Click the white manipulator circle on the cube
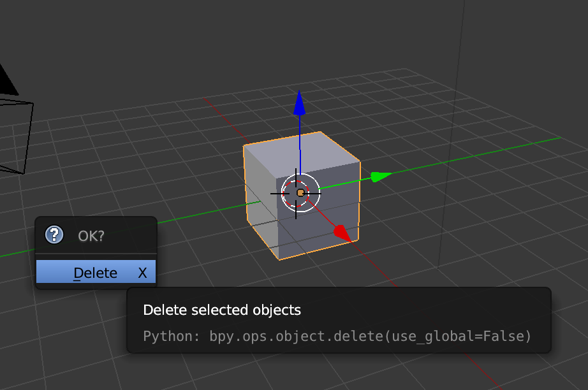Screen dimensions: 588x390 click(300, 193)
